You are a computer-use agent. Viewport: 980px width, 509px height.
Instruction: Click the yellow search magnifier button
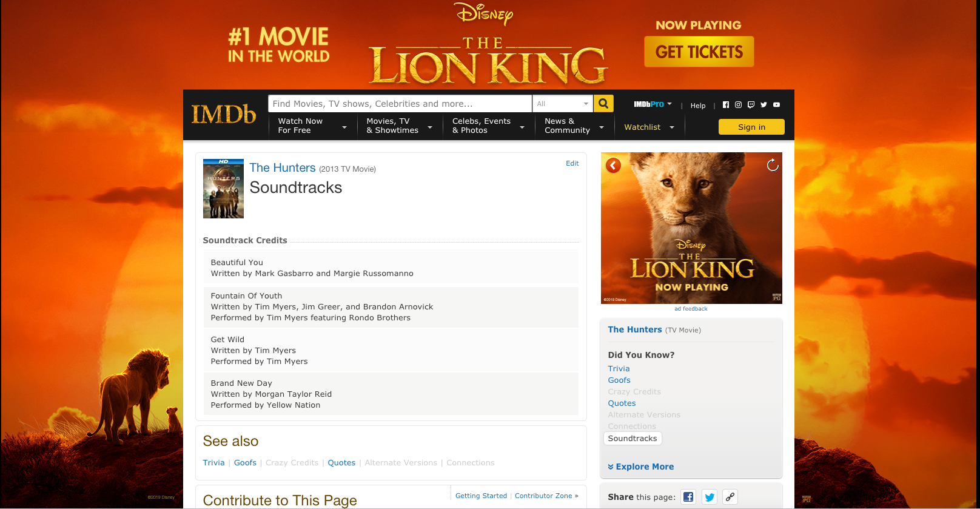pos(603,104)
